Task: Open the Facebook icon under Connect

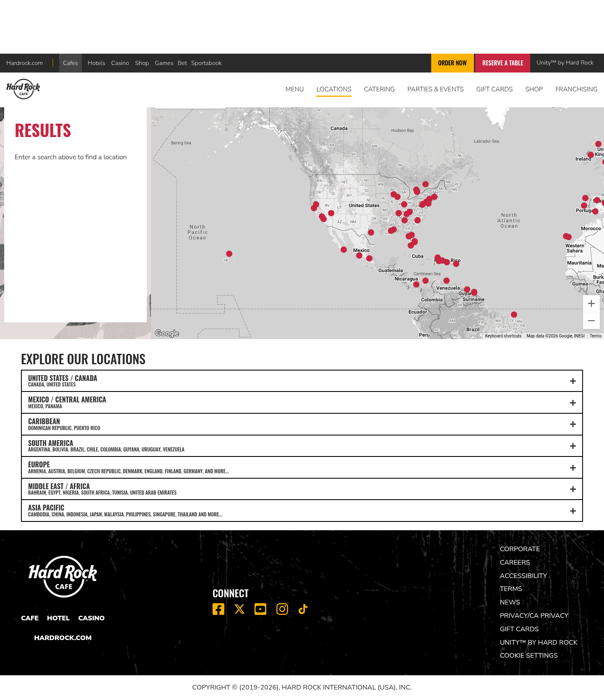Action: (x=218, y=609)
